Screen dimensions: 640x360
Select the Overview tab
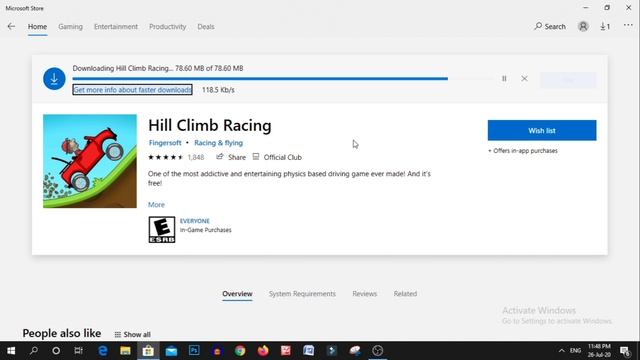237,294
